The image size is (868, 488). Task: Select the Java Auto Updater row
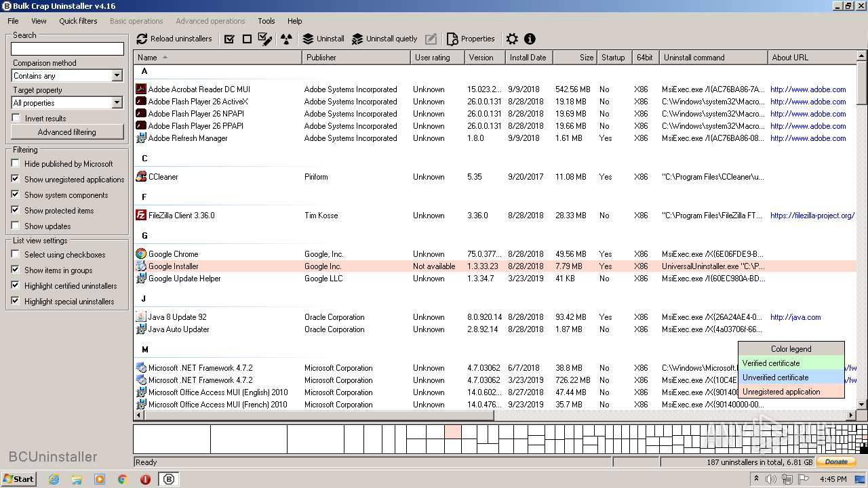[x=495, y=329]
